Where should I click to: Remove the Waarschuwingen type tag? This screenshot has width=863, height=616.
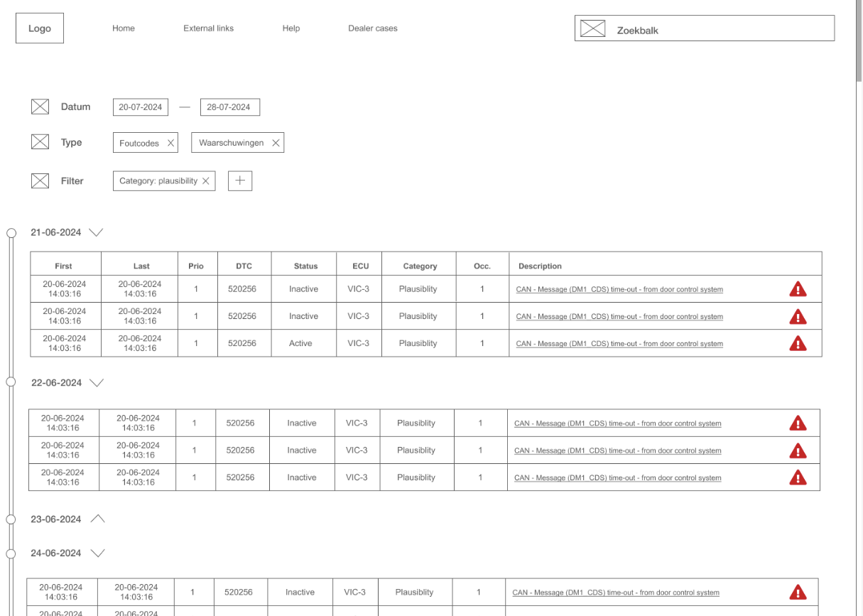(276, 143)
